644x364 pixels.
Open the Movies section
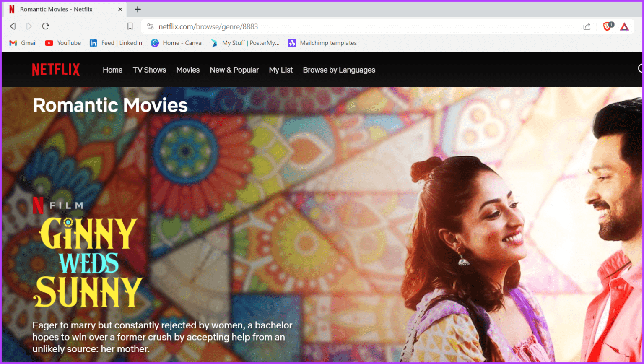click(188, 70)
